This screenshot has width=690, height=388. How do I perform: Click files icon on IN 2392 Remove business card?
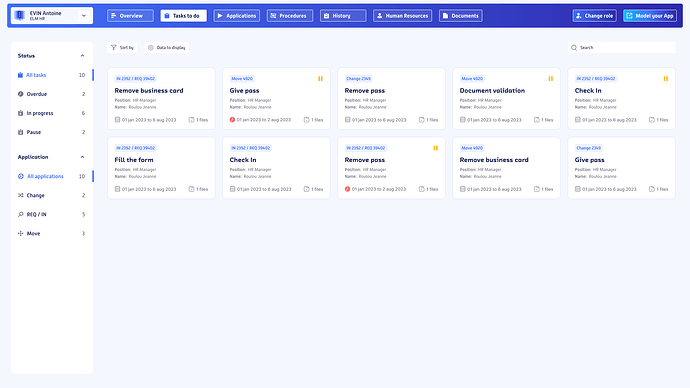pos(191,120)
